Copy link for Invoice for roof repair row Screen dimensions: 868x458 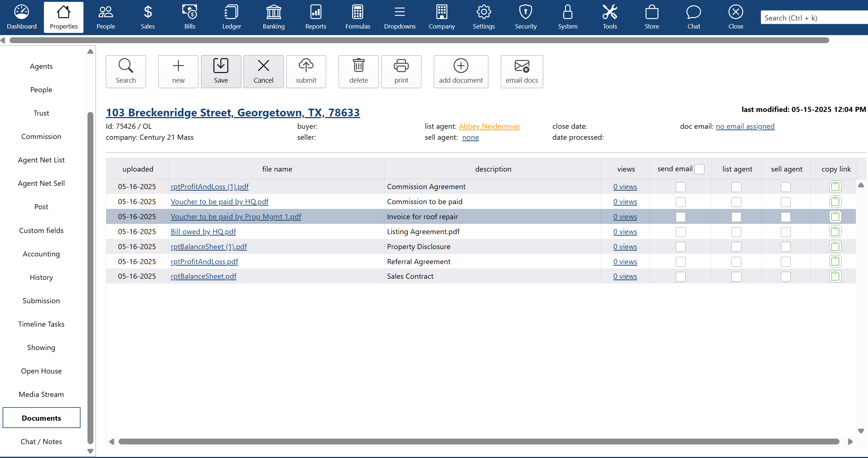click(835, 217)
